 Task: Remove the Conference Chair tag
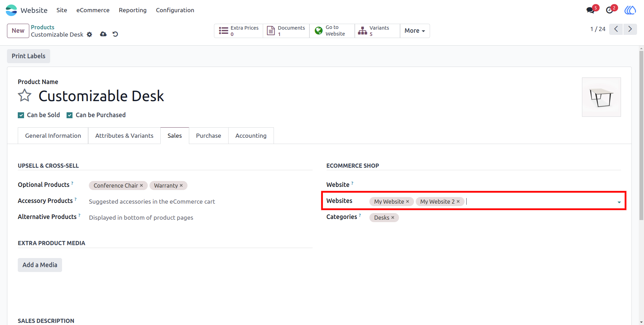pyautogui.click(x=141, y=186)
